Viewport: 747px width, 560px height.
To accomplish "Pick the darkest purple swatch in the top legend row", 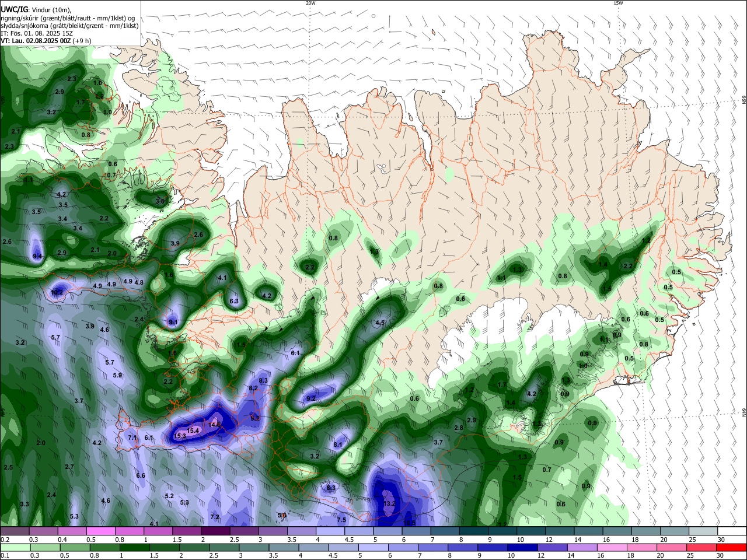I will tap(215, 531).
